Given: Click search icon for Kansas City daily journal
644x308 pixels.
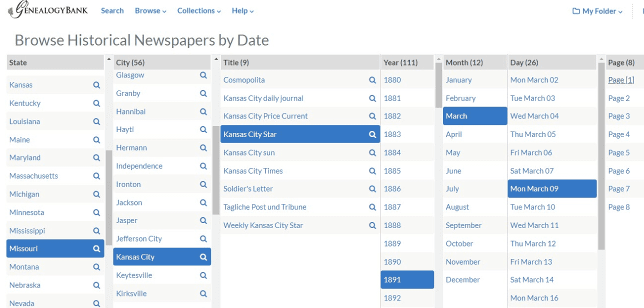Looking at the screenshot, I should coord(372,98).
